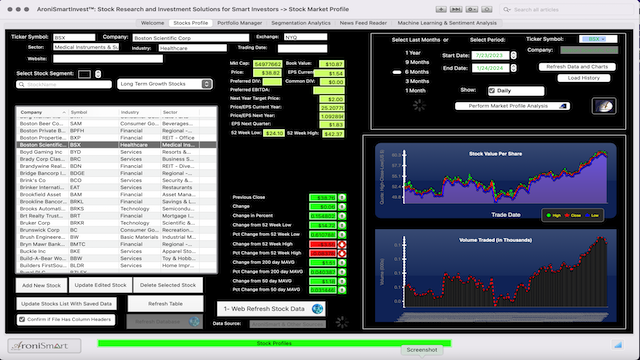Screen dimensions: 640x360
Task: Click the Add New Stock button
Action: pyautogui.click(x=41, y=285)
